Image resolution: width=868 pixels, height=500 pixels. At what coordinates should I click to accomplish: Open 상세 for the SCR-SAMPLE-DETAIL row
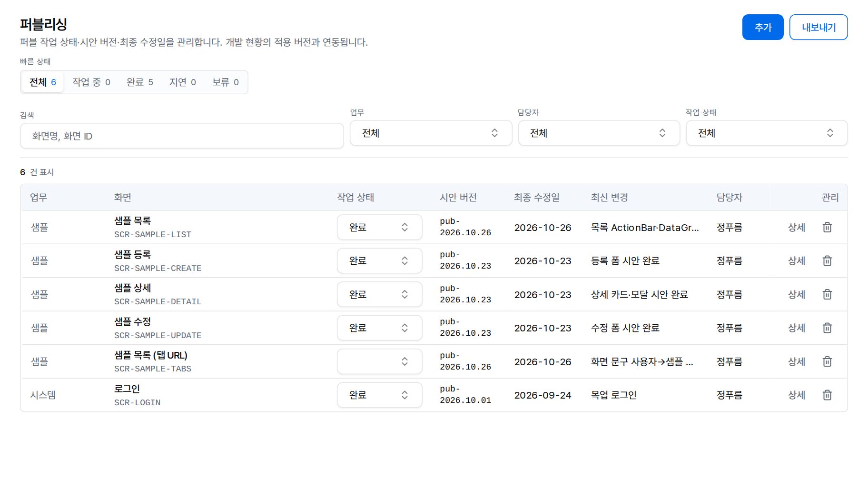click(797, 294)
